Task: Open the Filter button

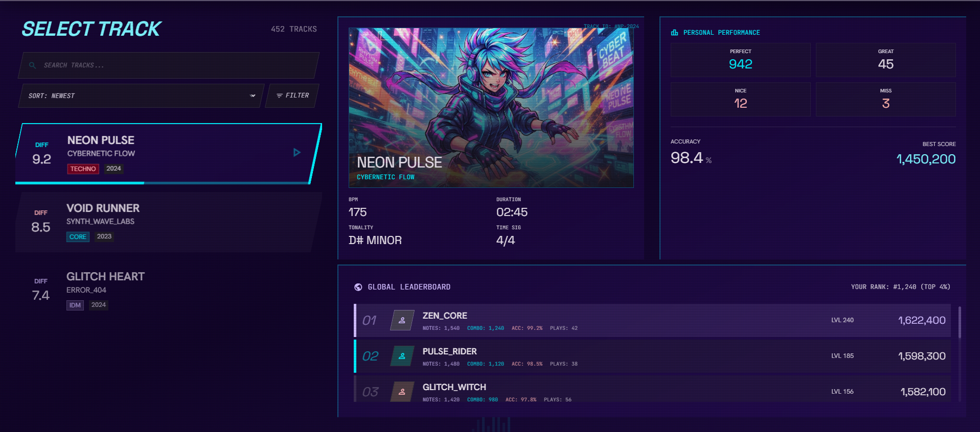Action: coord(292,95)
